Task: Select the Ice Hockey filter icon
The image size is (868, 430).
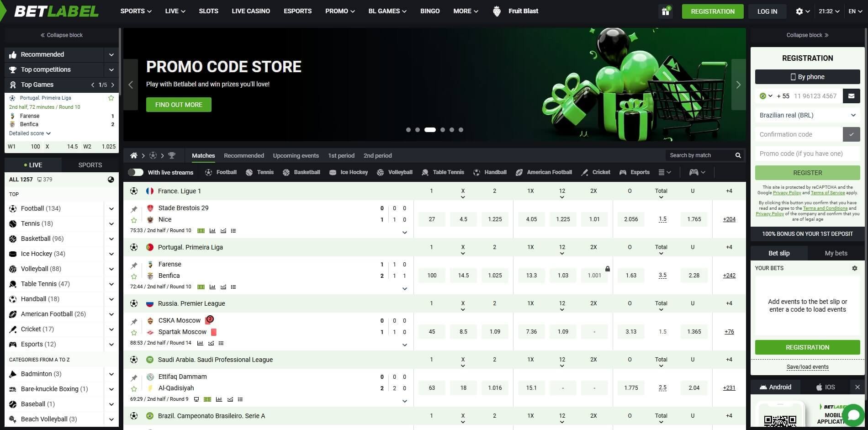Action: 333,172
